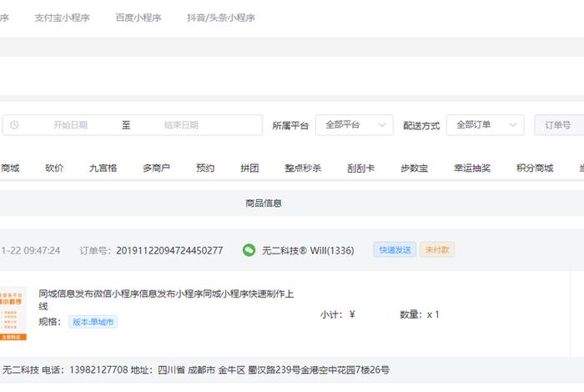Open the 全部平台 platform dropdown
Image resolution: width=584 pixels, height=392 pixels.
coord(355,125)
